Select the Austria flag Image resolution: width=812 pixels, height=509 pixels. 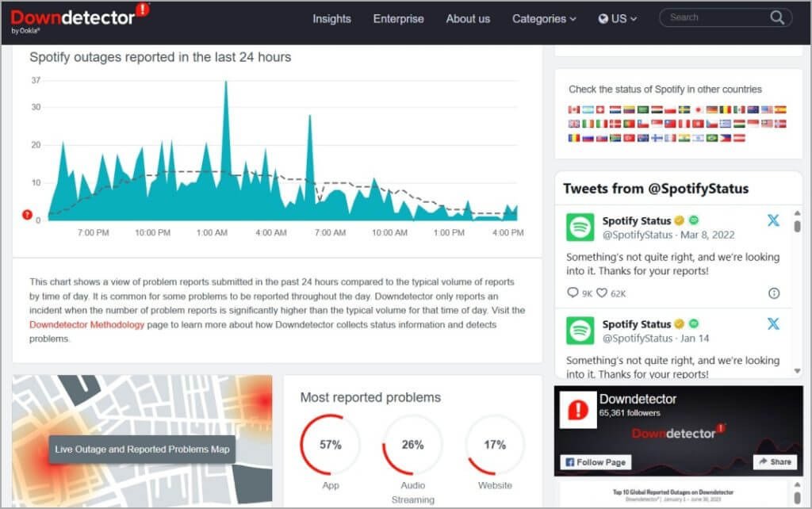click(739, 138)
